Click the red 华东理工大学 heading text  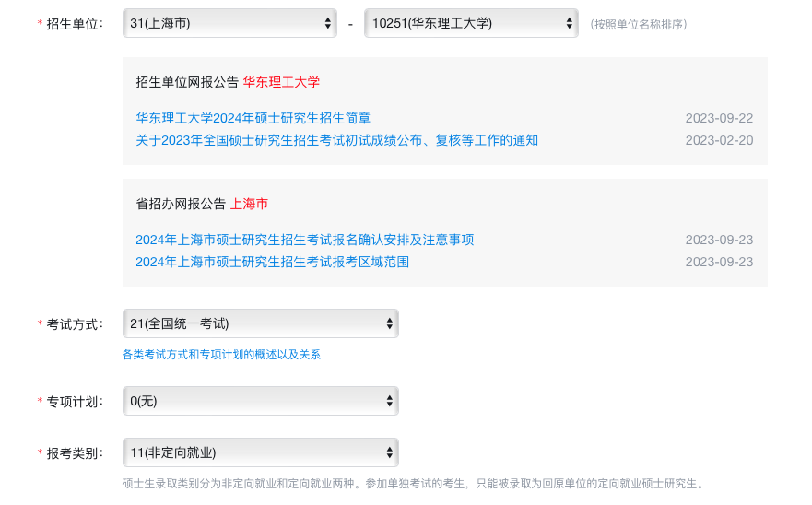281,82
